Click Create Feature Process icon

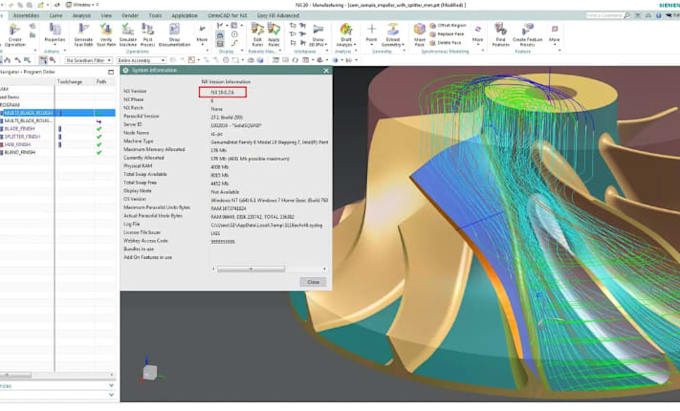(x=527, y=35)
